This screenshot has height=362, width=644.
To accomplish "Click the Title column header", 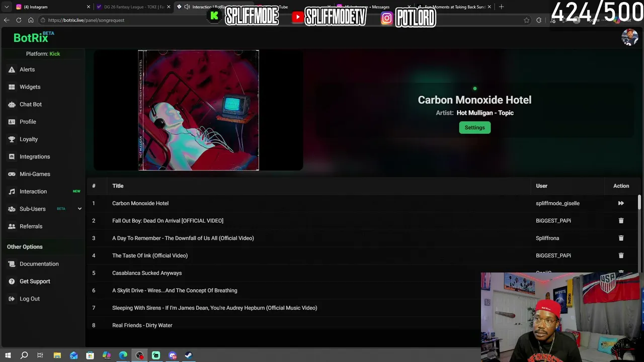I will (118, 186).
